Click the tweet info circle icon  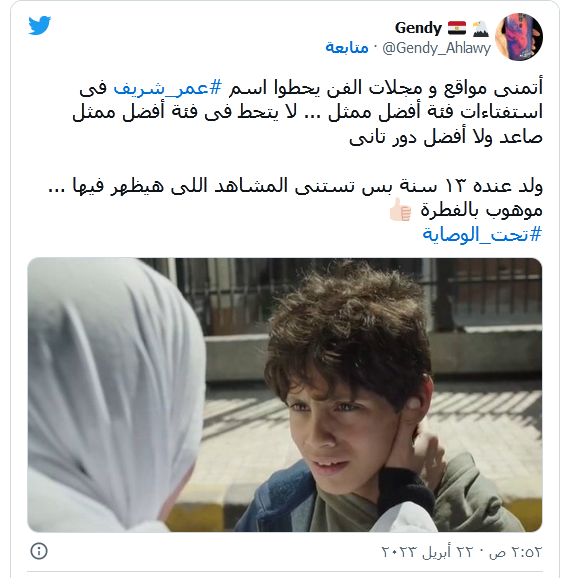[39, 551]
